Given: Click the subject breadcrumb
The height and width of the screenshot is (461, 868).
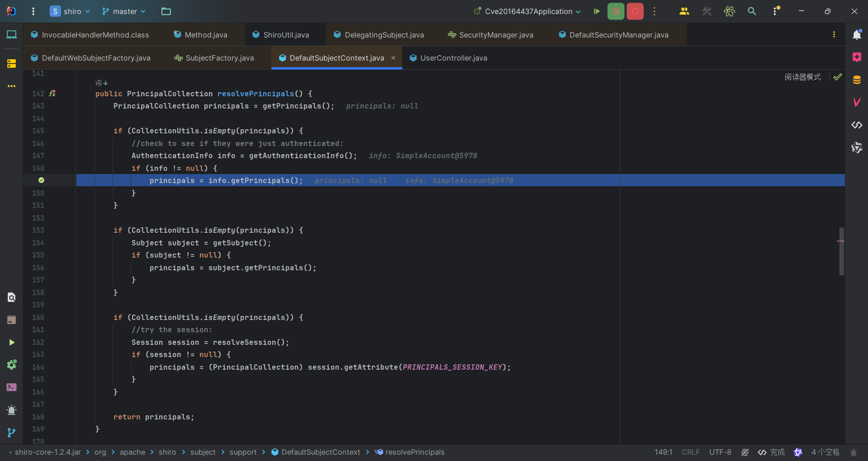Looking at the screenshot, I should click(x=203, y=452).
